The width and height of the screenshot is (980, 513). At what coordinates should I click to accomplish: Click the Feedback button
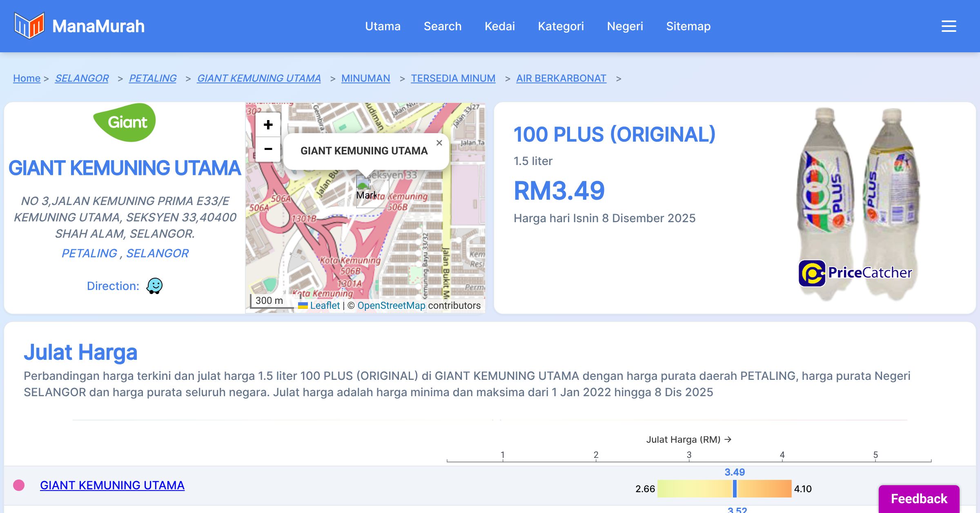tap(919, 498)
